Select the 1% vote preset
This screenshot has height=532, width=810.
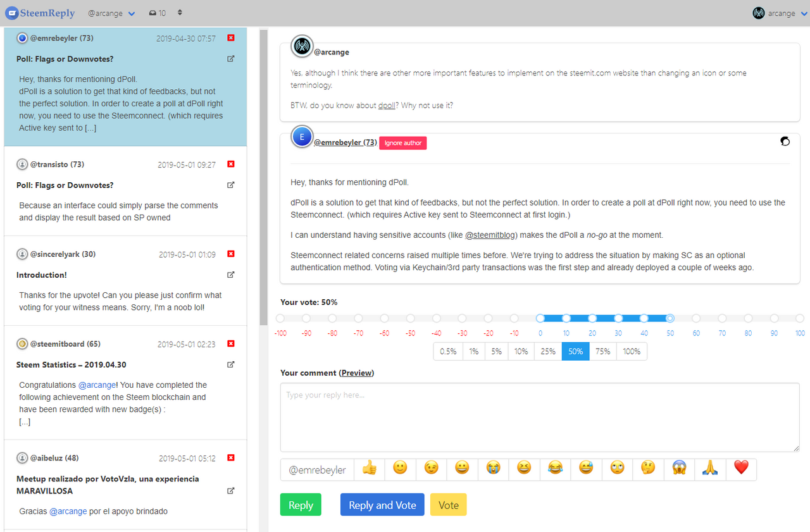point(474,351)
